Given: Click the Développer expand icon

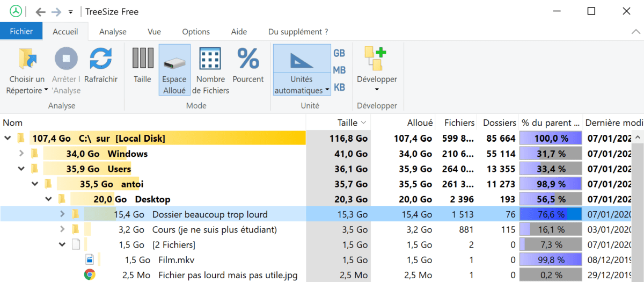Looking at the screenshot, I should (x=376, y=59).
